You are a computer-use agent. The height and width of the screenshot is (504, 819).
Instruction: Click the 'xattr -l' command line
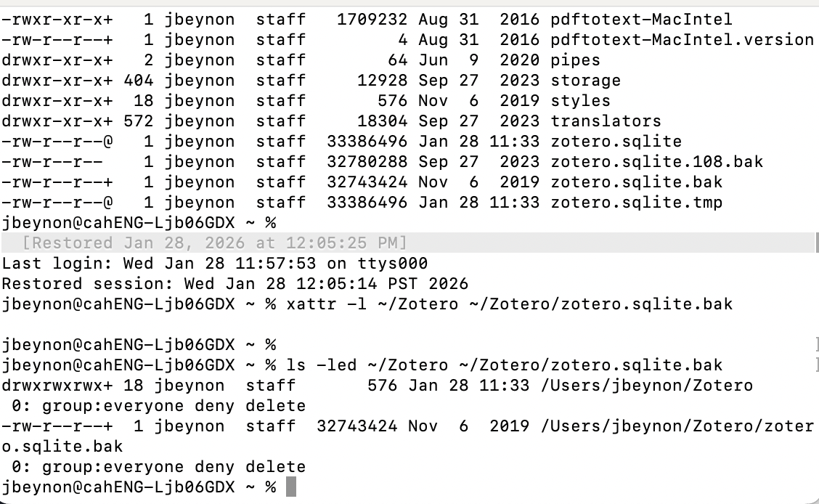point(367,304)
